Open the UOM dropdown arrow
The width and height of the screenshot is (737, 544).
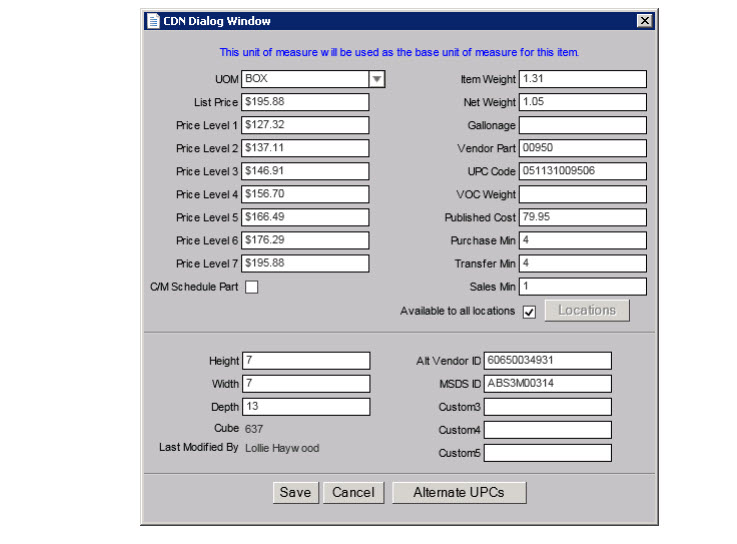(x=376, y=79)
